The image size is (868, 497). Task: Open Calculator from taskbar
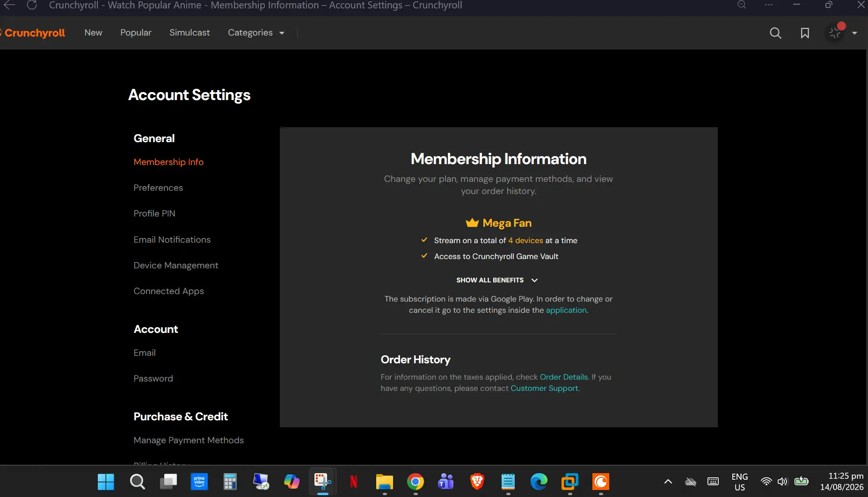pyautogui.click(x=230, y=482)
